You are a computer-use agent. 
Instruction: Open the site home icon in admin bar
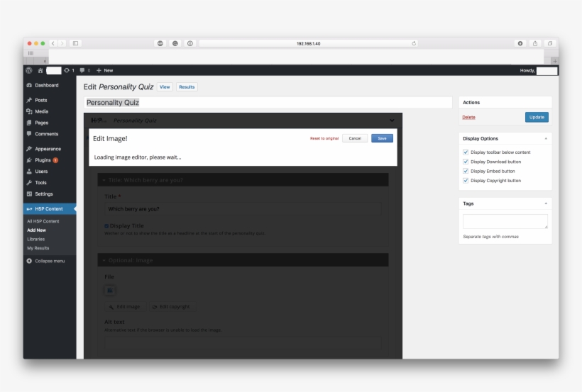(40, 70)
